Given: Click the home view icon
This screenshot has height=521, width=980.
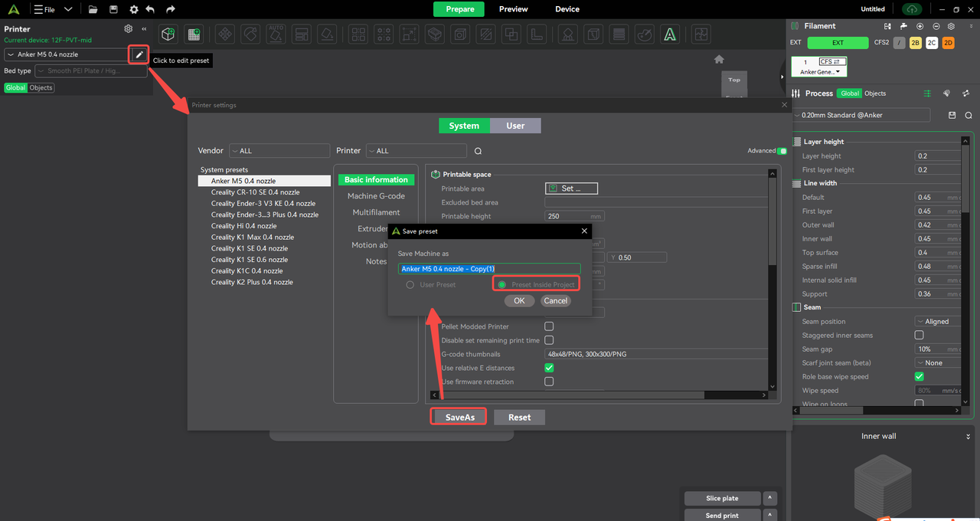Looking at the screenshot, I should pos(719,59).
